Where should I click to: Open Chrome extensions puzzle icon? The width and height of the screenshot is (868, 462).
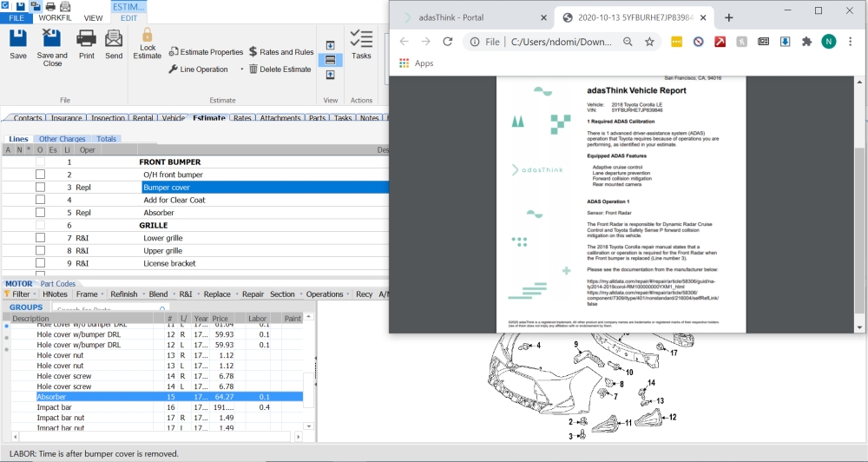(806, 42)
